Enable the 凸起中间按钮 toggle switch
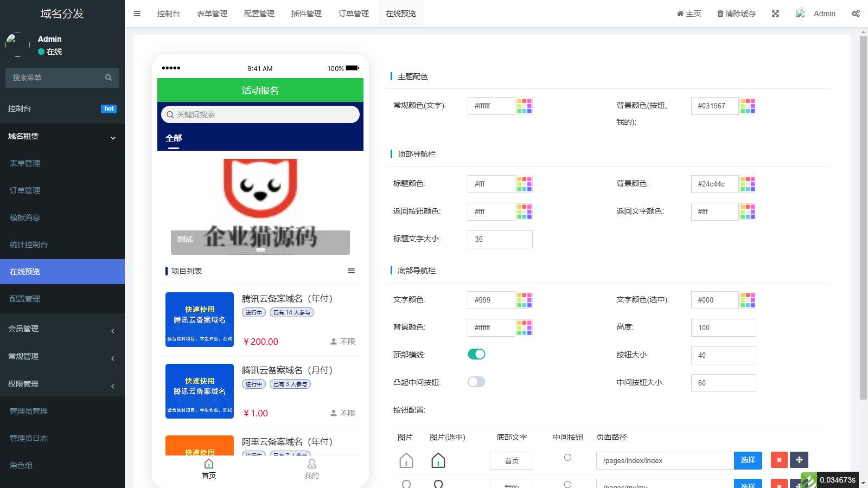Screen dimensions: 868x488 pos(476,382)
